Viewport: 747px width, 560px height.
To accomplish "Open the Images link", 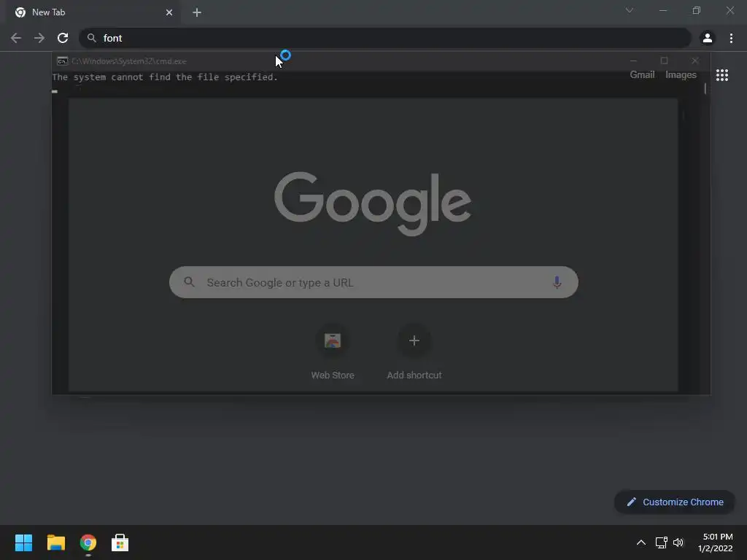I will coord(681,75).
